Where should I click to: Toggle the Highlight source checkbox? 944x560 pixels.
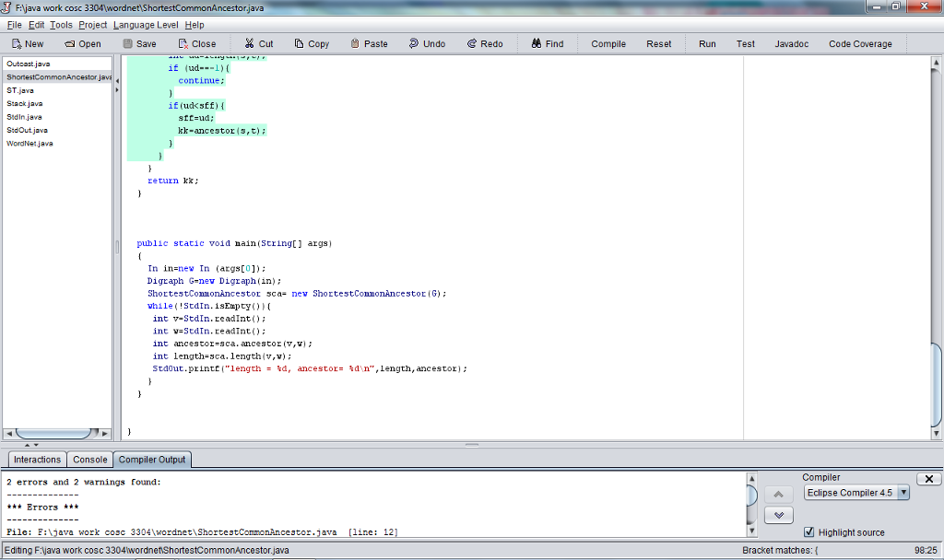tap(809, 531)
